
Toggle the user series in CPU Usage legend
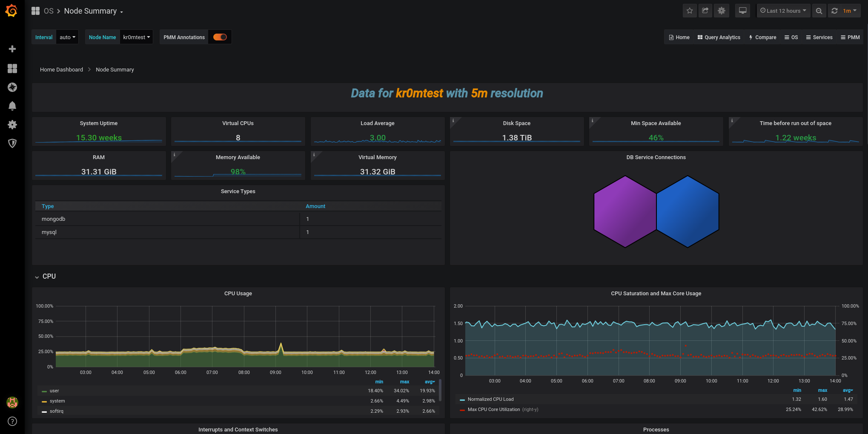coord(54,391)
